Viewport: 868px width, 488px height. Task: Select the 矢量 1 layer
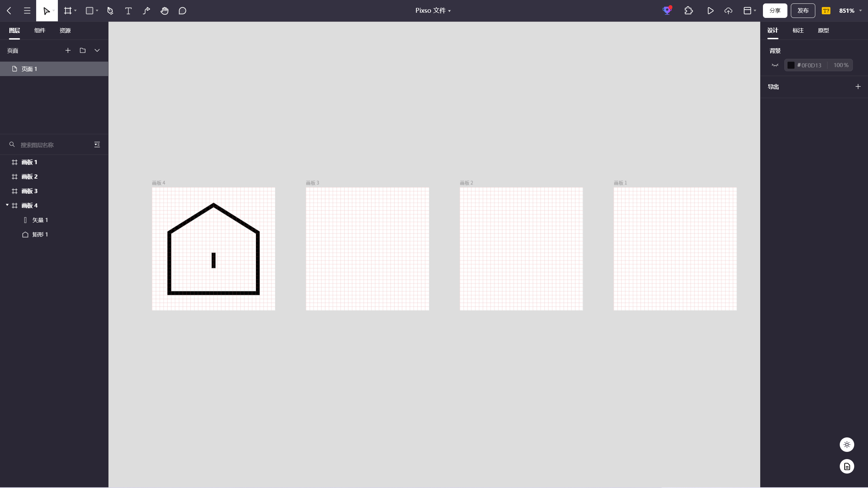(x=54, y=220)
